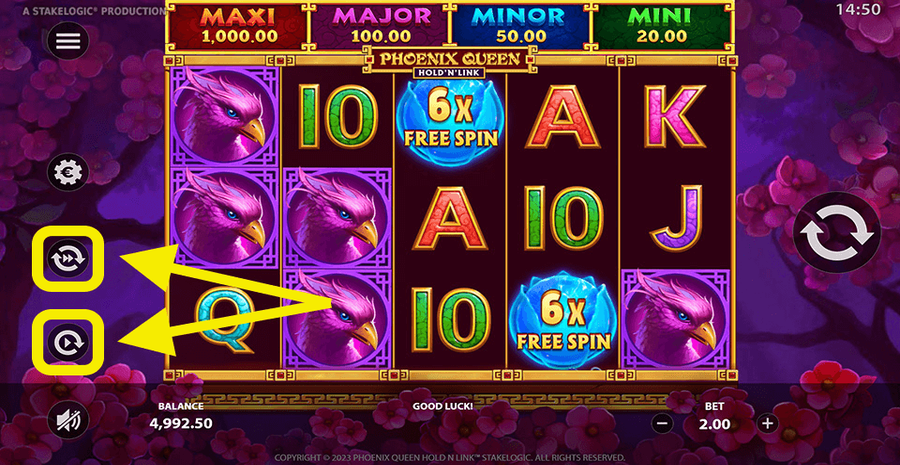
Task: Select the MINOR 50.00 jackpot panel
Action: [x=521, y=26]
